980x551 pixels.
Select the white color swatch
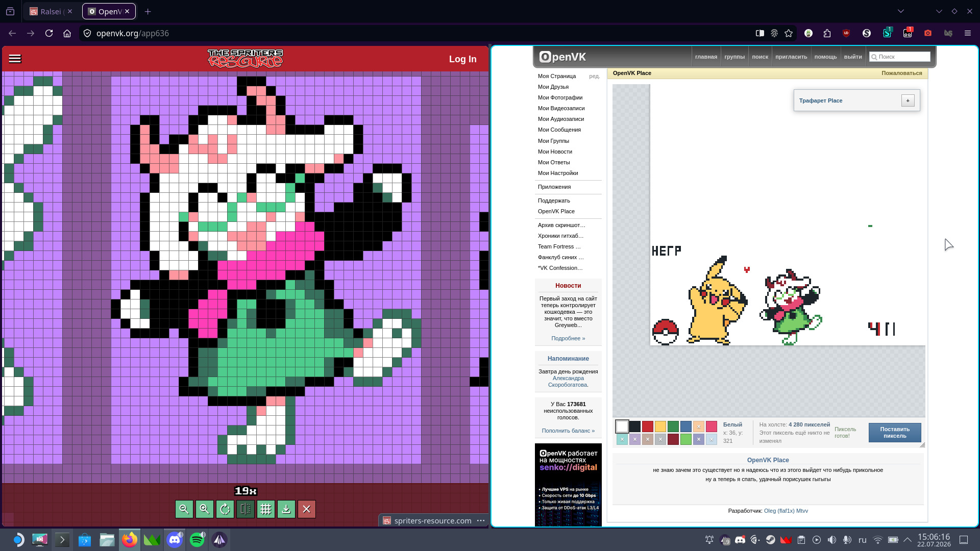click(622, 427)
